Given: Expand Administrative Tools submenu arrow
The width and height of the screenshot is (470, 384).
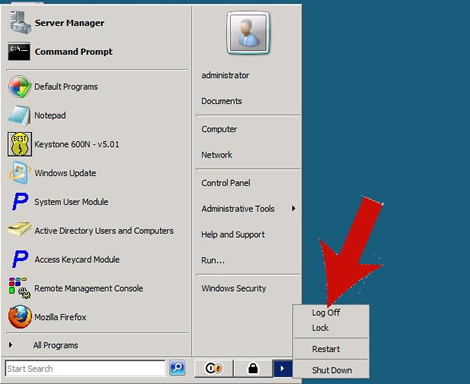Looking at the screenshot, I should tap(293, 208).
